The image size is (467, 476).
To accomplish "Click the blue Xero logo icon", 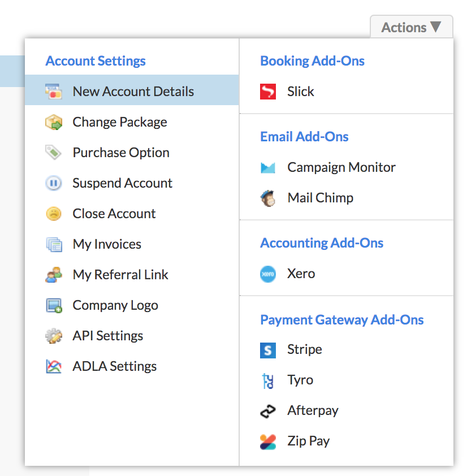I will tap(268, 274).
